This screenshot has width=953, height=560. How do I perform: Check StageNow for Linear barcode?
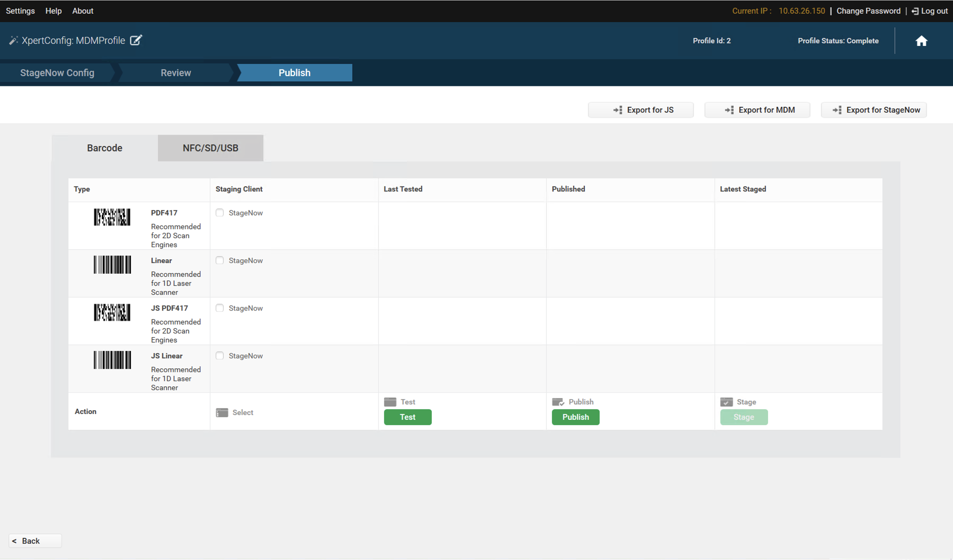(220, 260)
